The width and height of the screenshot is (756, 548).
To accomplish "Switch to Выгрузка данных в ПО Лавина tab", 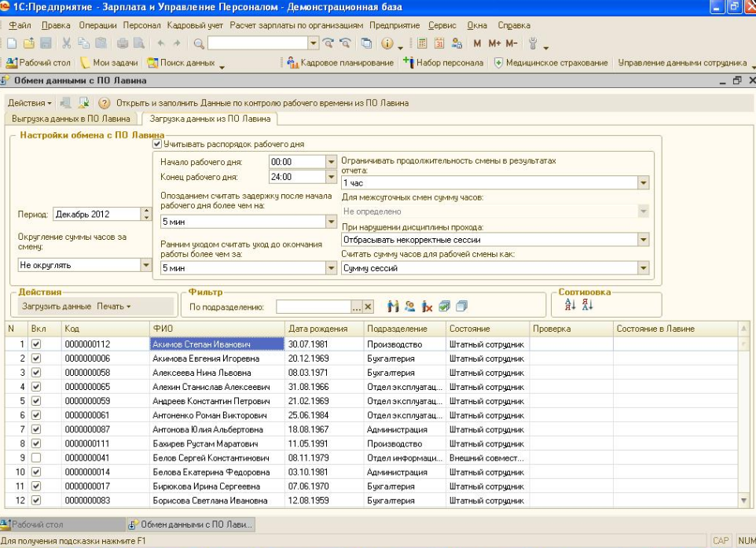I will click(72, 119).
